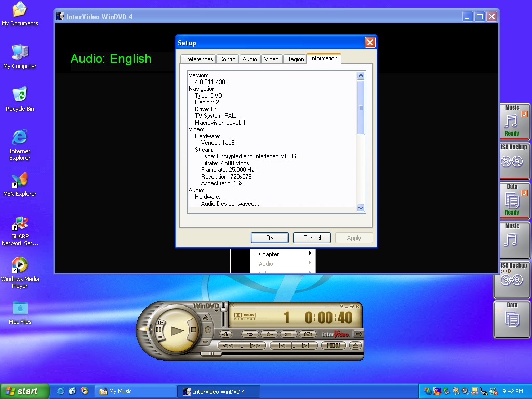
Task: Click the fast forward button
Action: 255,345
